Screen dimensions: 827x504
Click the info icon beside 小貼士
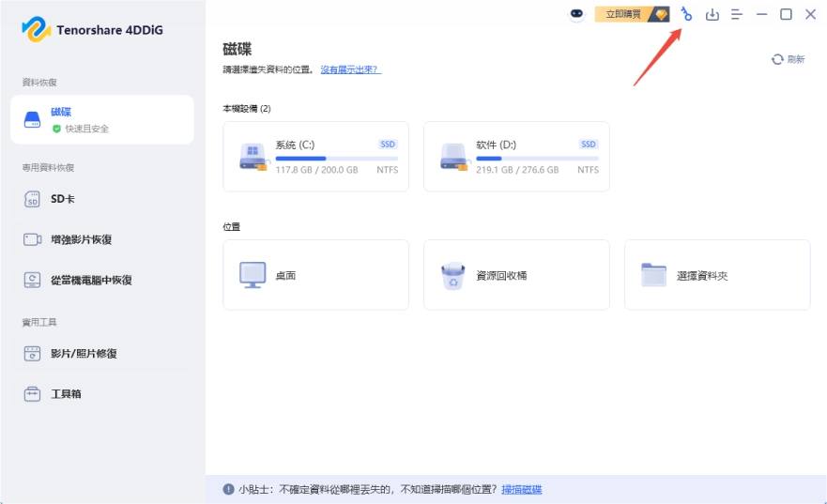point(228,489)
